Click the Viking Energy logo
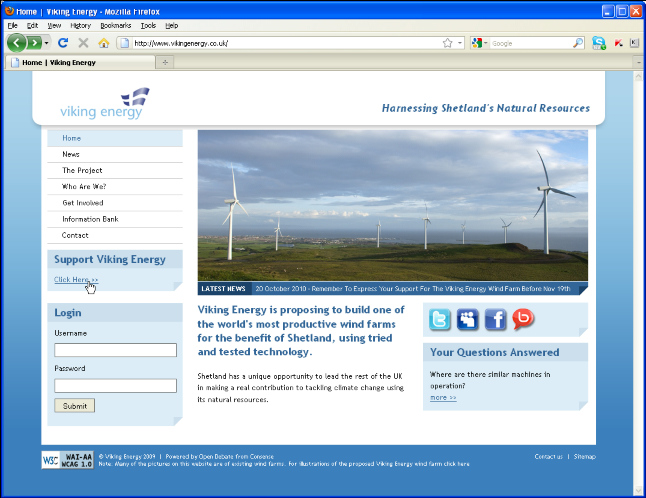The width and height of the screenshot is (646, 498). 105,103
